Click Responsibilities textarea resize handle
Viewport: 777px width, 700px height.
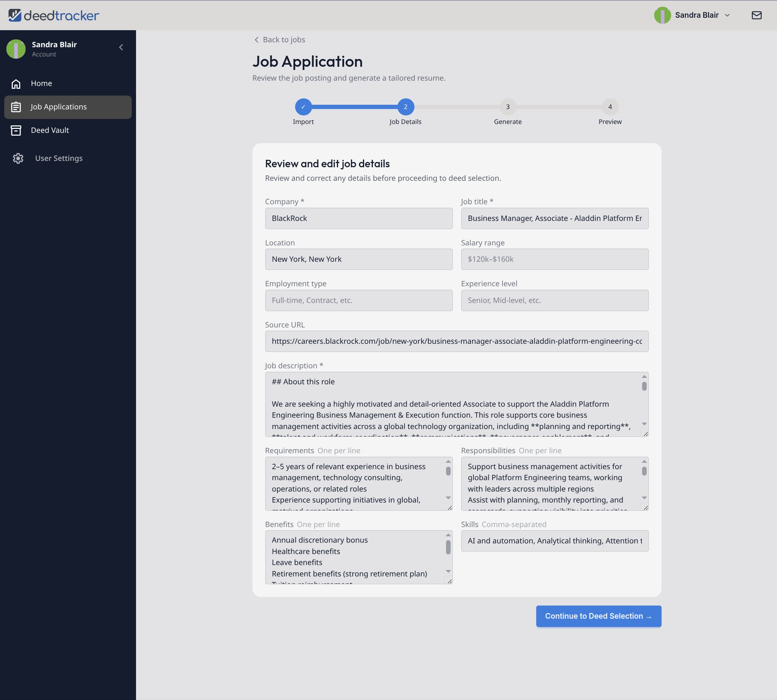(646, 508)
